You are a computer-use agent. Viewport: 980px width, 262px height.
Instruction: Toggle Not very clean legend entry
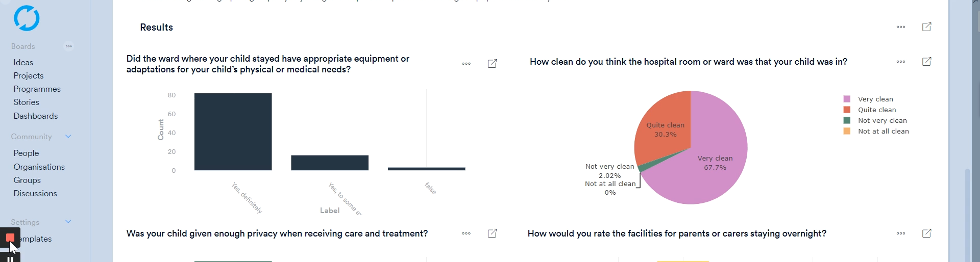[882, 120]
